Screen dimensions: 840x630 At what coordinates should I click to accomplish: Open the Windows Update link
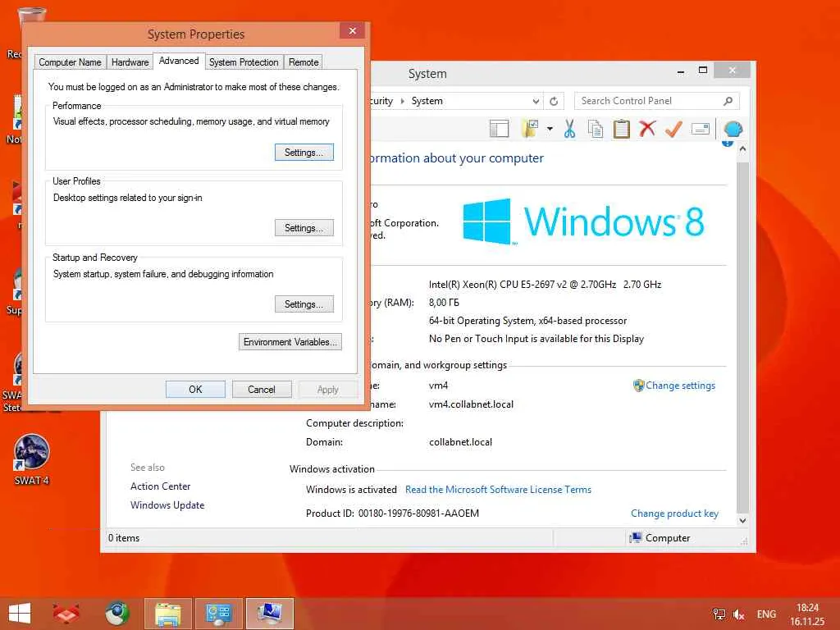tap(167, 505)
